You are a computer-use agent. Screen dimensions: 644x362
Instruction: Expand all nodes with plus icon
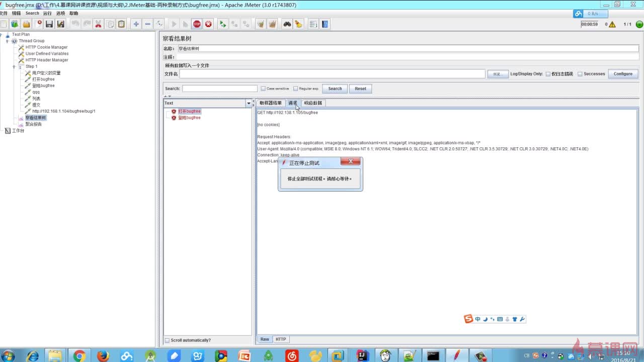[136, 24]
